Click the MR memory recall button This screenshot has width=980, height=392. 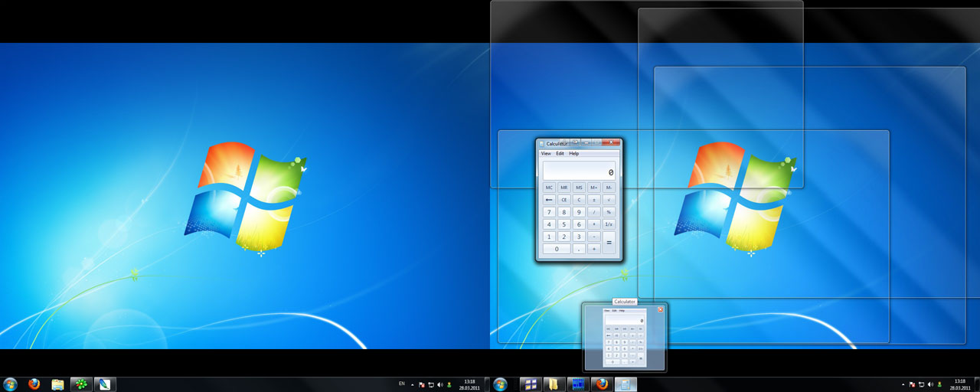564,188
